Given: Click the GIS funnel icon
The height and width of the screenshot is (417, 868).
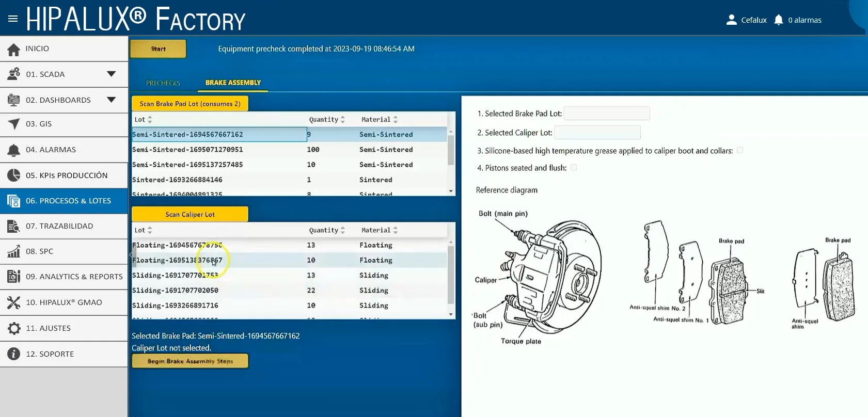Looking at the screenshot, I should (x=14, y=124).
